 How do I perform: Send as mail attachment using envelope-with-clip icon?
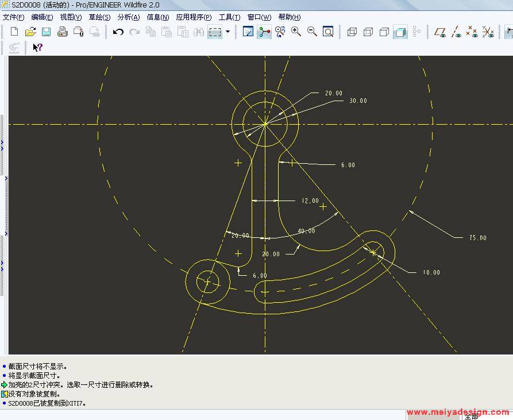tap(79, 32)
